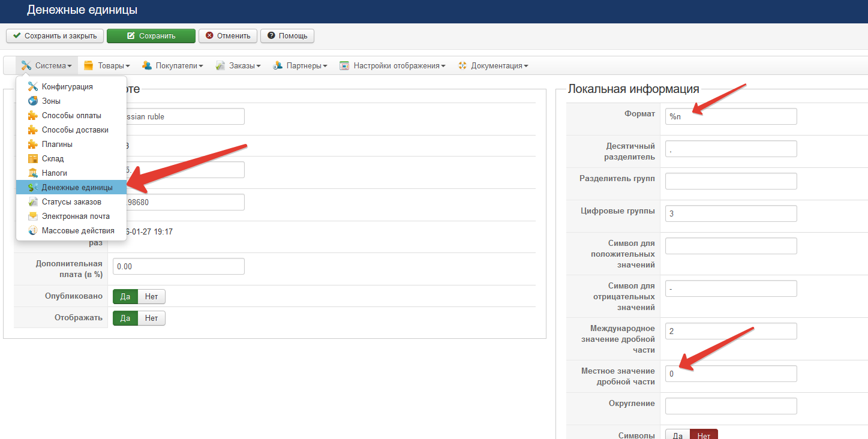Open the Конфигурация wrench icon entry

pos(33,87)
